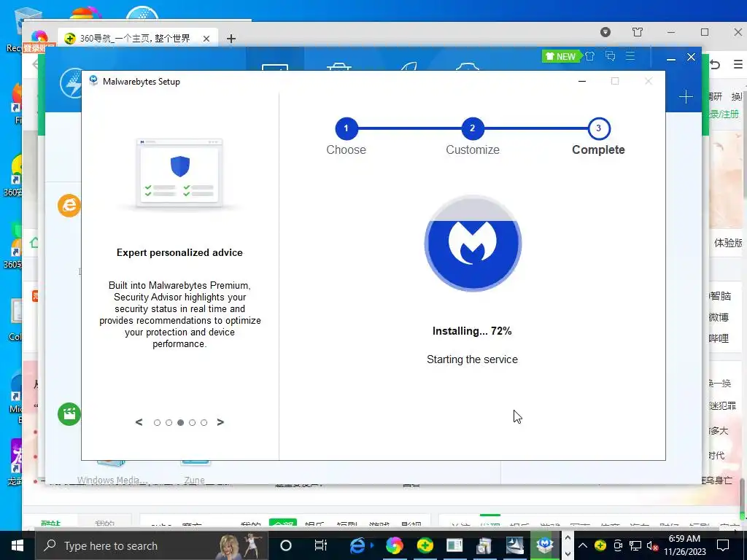The image size is (747, 560).
Task: Open Cortana circle on the taskbar
Action: pos(286,545)
